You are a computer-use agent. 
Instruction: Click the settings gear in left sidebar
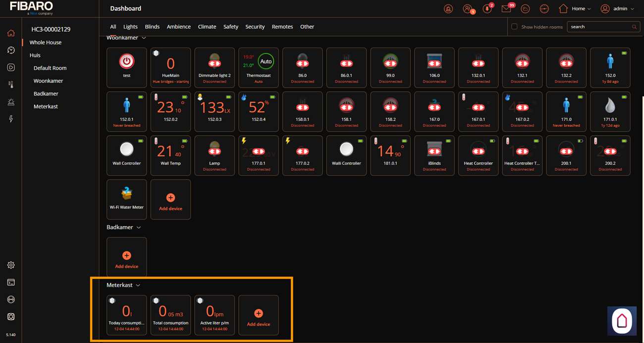11,265
